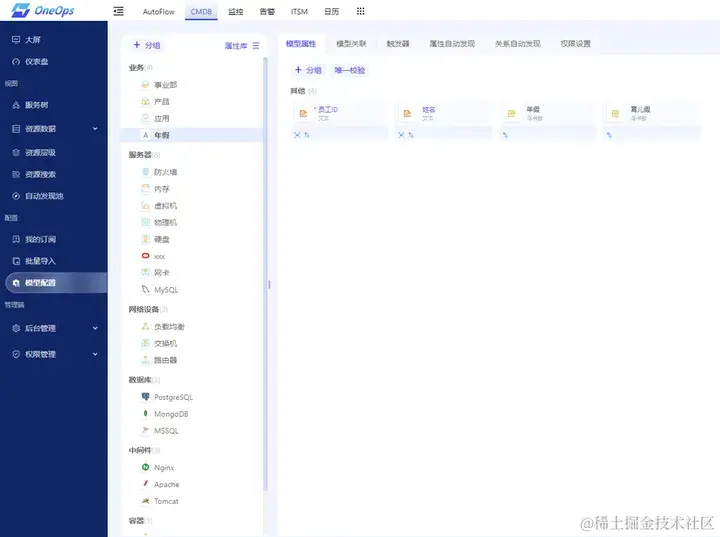Click the 仪表盘 dashboard icon
This screenshot has width=720, height=537.
(x=16, y=62)
